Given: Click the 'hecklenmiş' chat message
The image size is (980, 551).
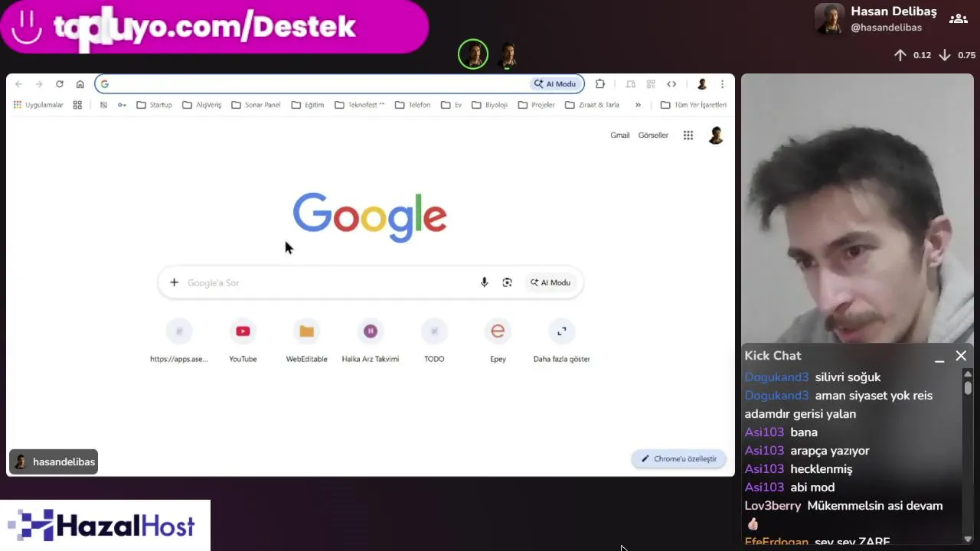Looking at the screenshot, I should pyautogui.click(x=822, y=469).
